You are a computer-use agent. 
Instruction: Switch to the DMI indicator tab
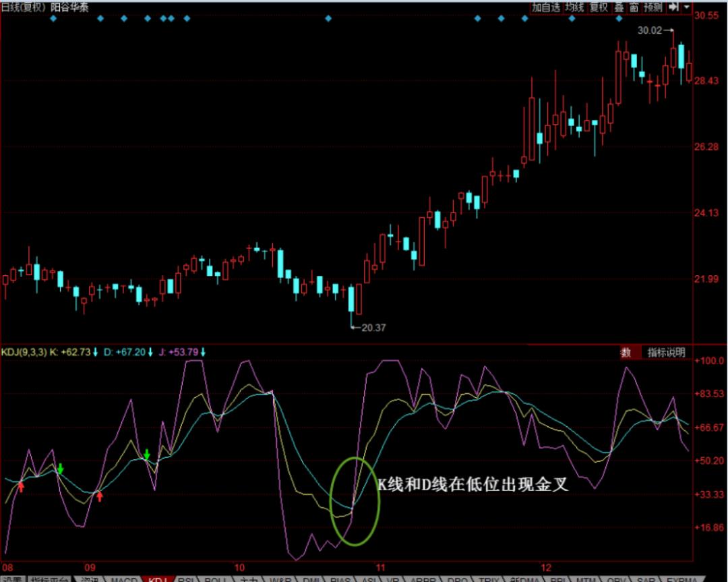[x=310, y=579]
